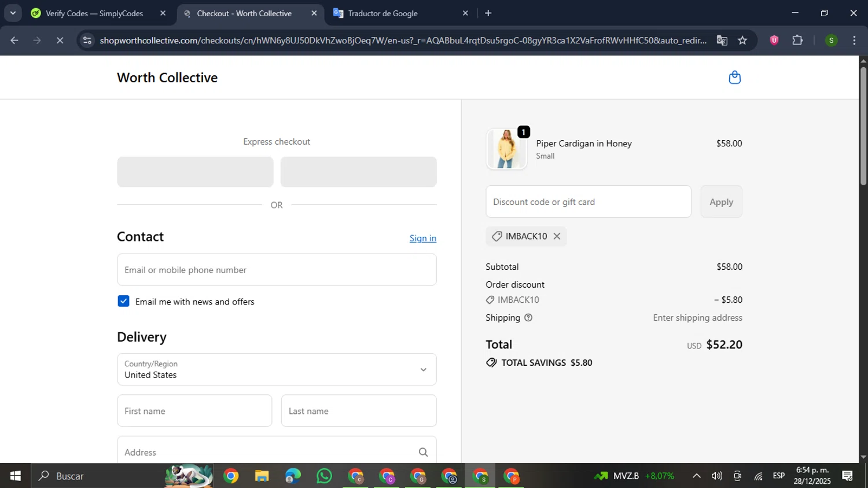Screen dimensions: 868x488
Task: Open the Chrome three-dot menu
Action: (854, 40)
